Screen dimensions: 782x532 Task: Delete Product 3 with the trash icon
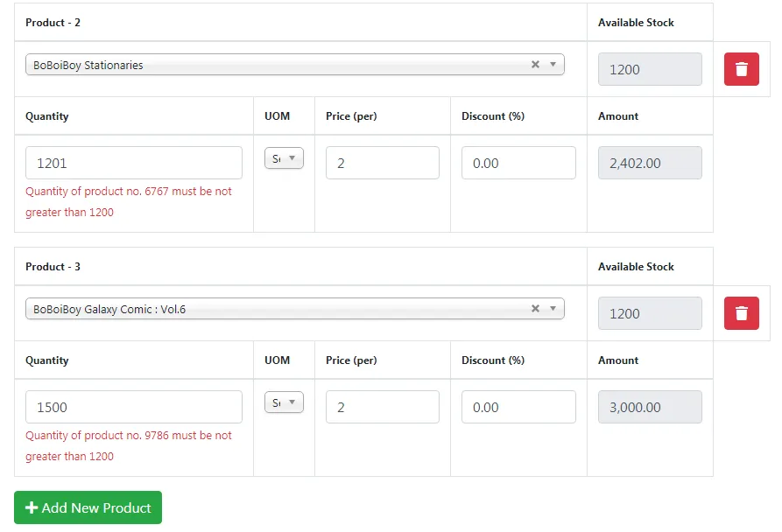click(x=741, y=313)
